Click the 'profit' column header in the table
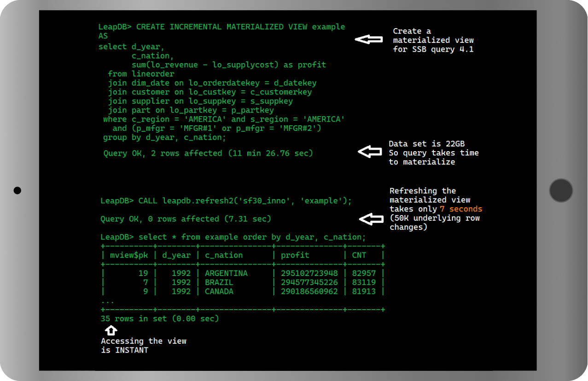588x381 pixels. pos(295,255)
